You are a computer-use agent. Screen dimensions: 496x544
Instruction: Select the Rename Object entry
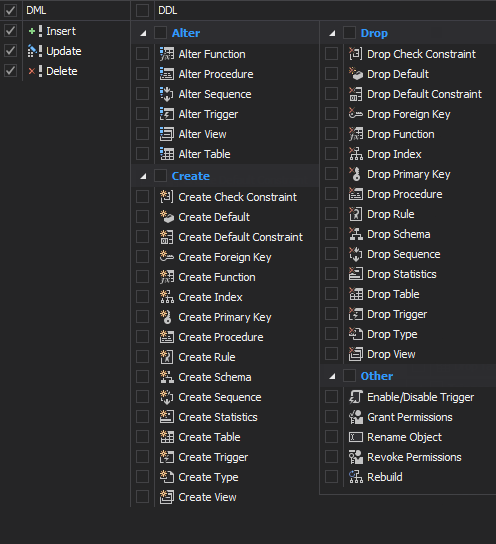(404, 437)
